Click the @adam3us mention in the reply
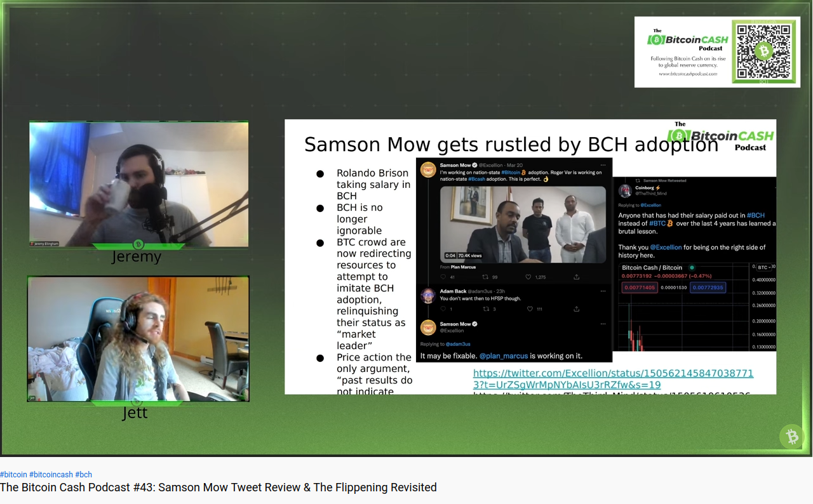Image resolution: width=813 pixels, height=504 pixels. pos(458,344)
